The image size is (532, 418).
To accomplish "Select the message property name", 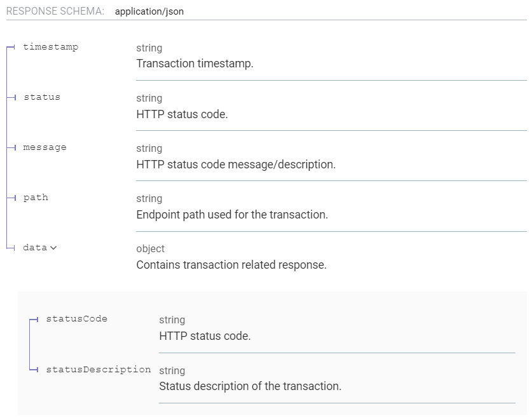I will [x=44, y=147].
